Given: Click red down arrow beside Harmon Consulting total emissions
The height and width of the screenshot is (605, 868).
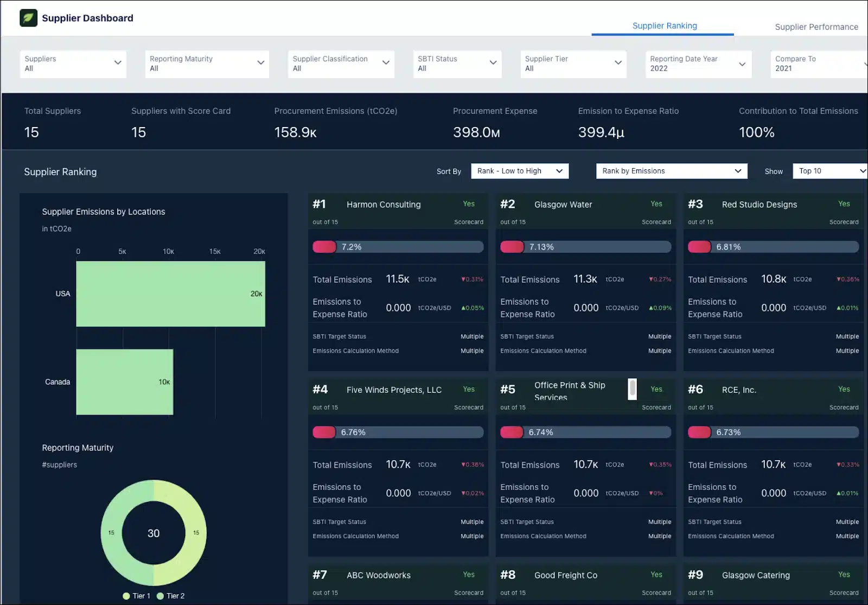Looking at the screenshot, I should [463, 279].
